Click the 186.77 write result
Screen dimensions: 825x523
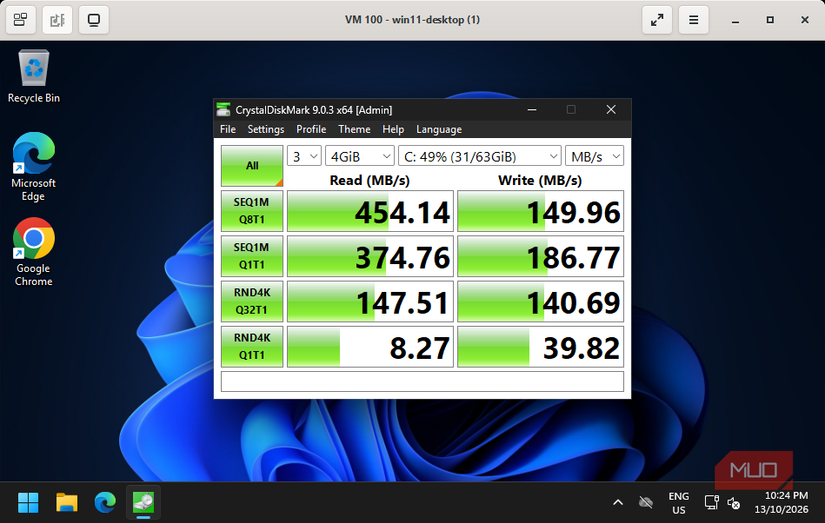click(540, 256)
